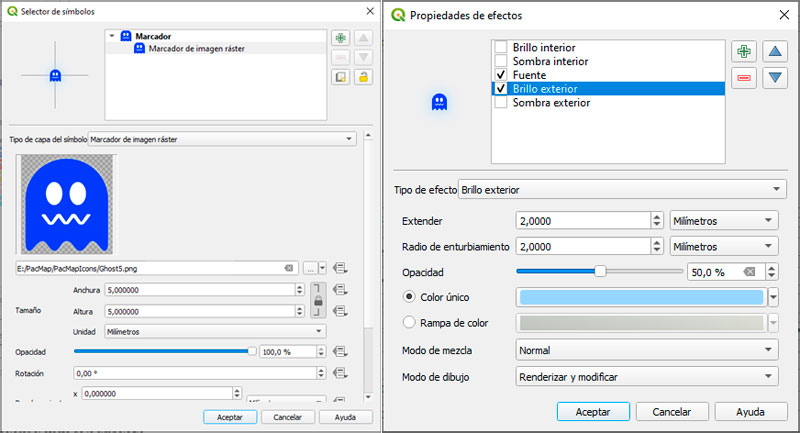Clear the image file path field
The image size is (800, 433).
289,268
